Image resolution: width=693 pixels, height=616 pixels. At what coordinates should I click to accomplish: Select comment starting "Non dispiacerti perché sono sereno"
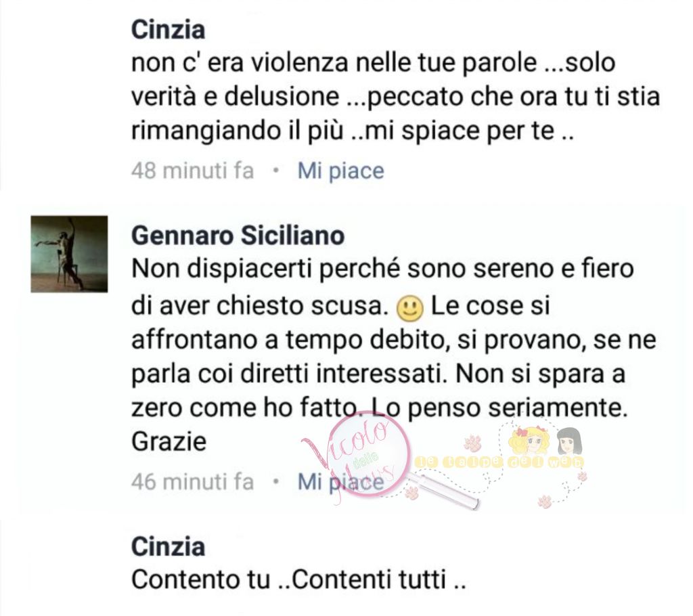(x=393, y=355)
